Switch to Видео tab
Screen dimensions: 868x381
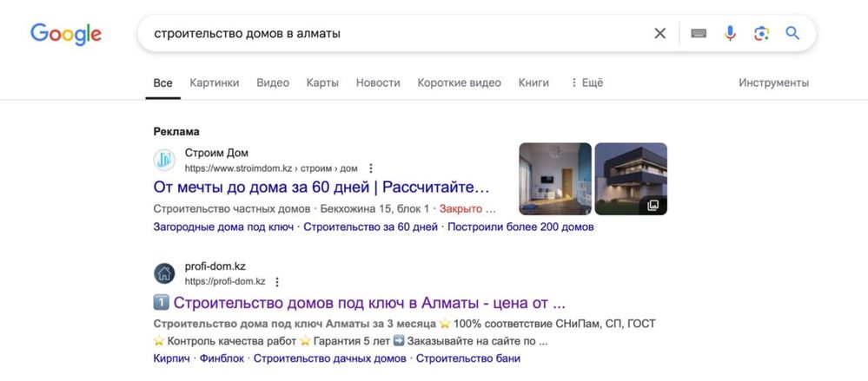click(x=272, y=83)
